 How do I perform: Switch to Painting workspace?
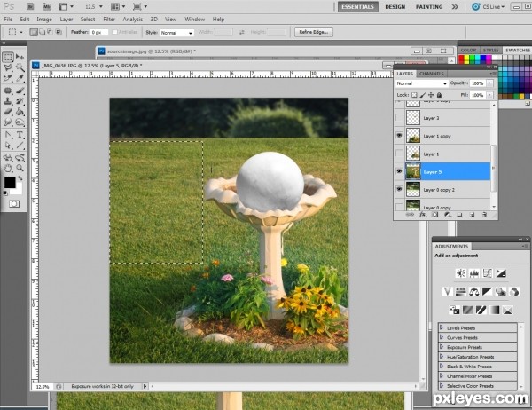pyautogui.click(x=429, y=7)
